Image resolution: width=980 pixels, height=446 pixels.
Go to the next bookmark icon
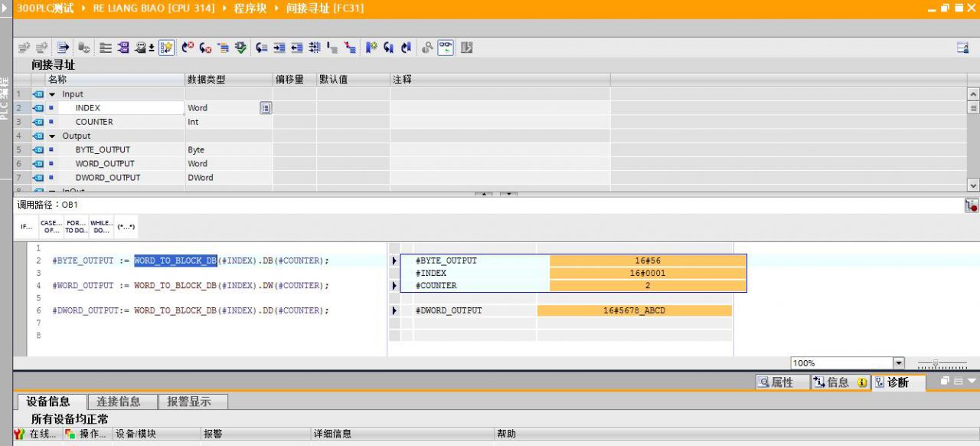point(389,48)
